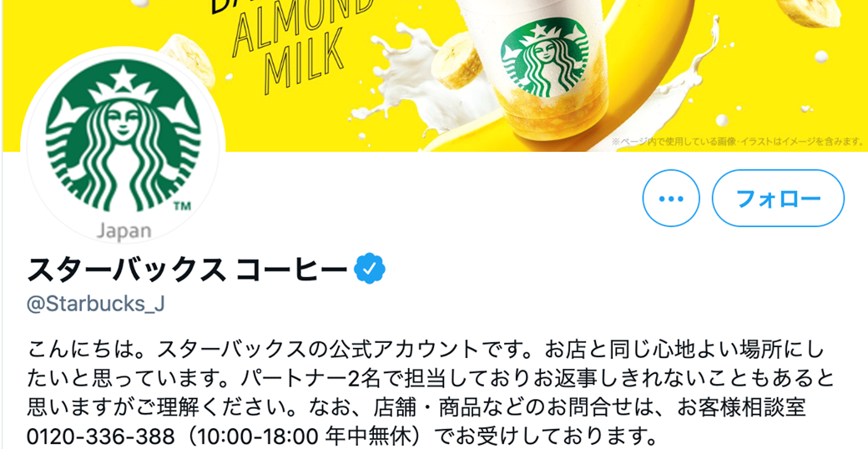Open the three-dot more options button
868x449 pixels.
671,198
